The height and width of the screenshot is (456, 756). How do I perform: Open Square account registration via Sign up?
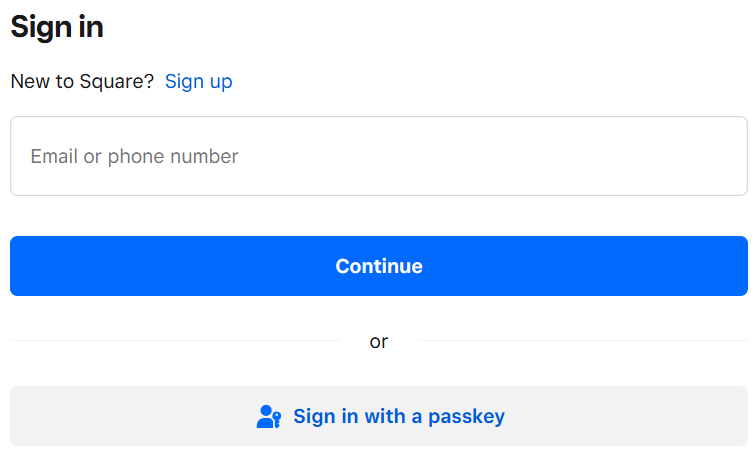pyautogui.click(x=199, y=81)
